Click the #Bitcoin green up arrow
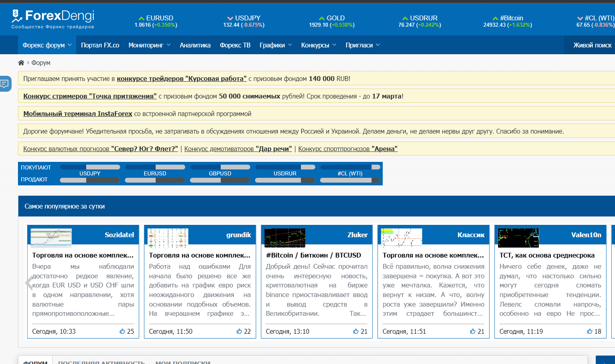Viewport: 615px width, 364px height. point(495,18)
